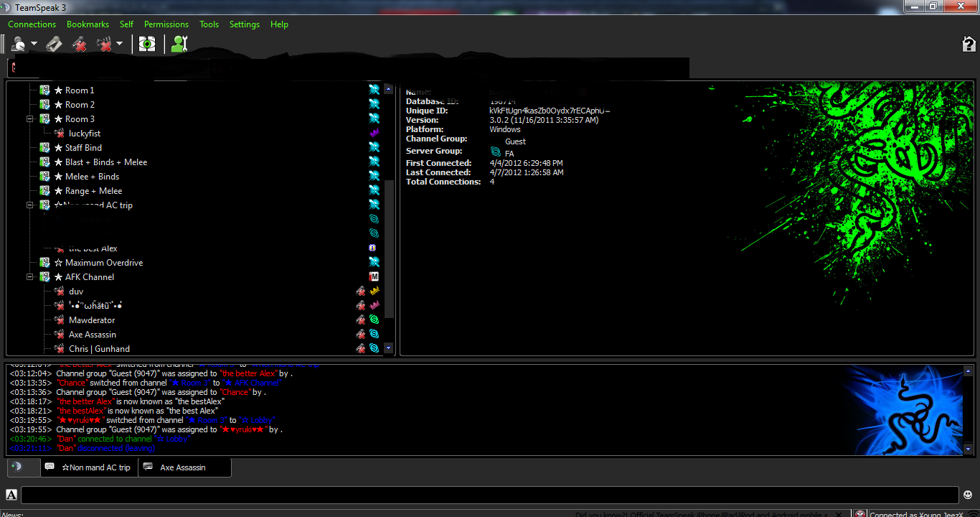Click the Away status toolbar icon
The width and height of the screenshot is (980, 517).
(19, 45)
